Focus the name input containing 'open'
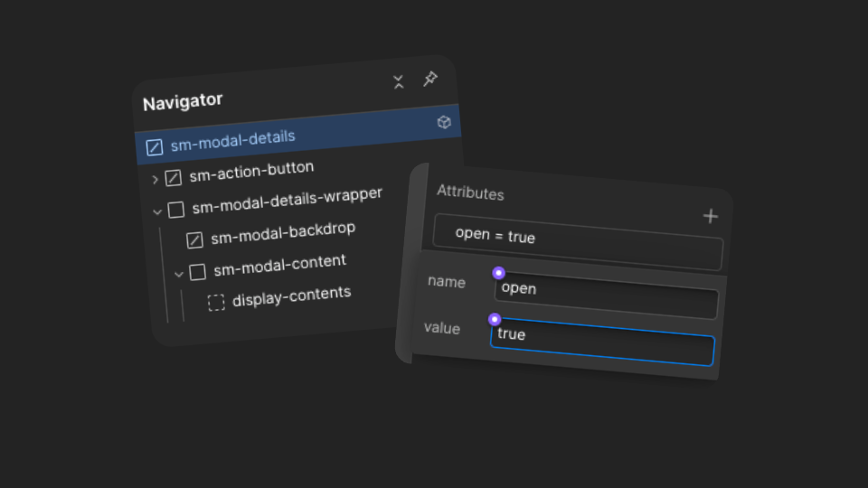The image size is (868, 488). (x=606, y=296)
